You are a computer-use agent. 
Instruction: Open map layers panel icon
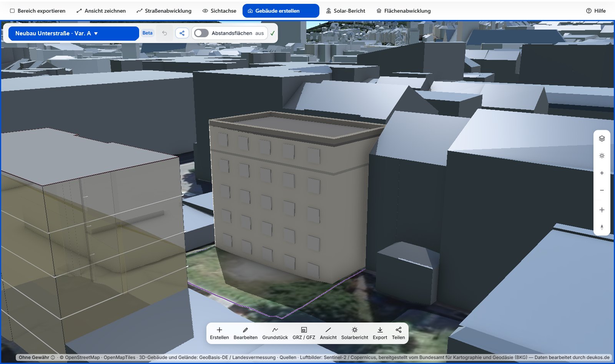[602, 139]
